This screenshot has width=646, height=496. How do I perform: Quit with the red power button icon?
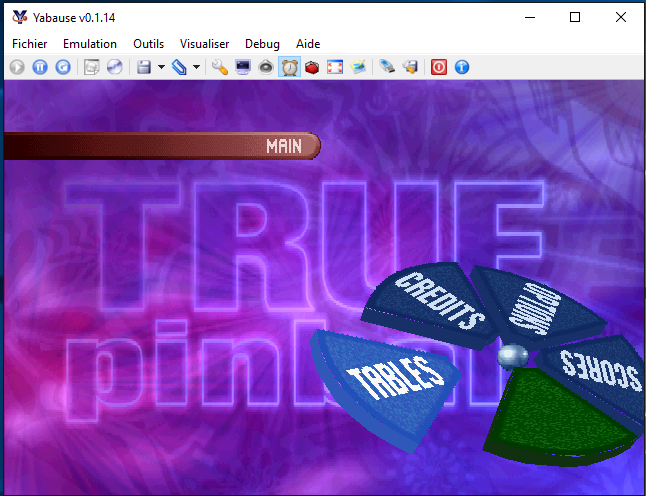tap(439, 67)
